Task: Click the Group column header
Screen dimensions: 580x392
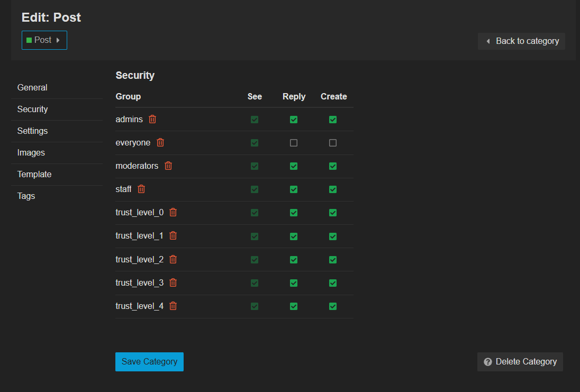Action: (x=128, y=96)
